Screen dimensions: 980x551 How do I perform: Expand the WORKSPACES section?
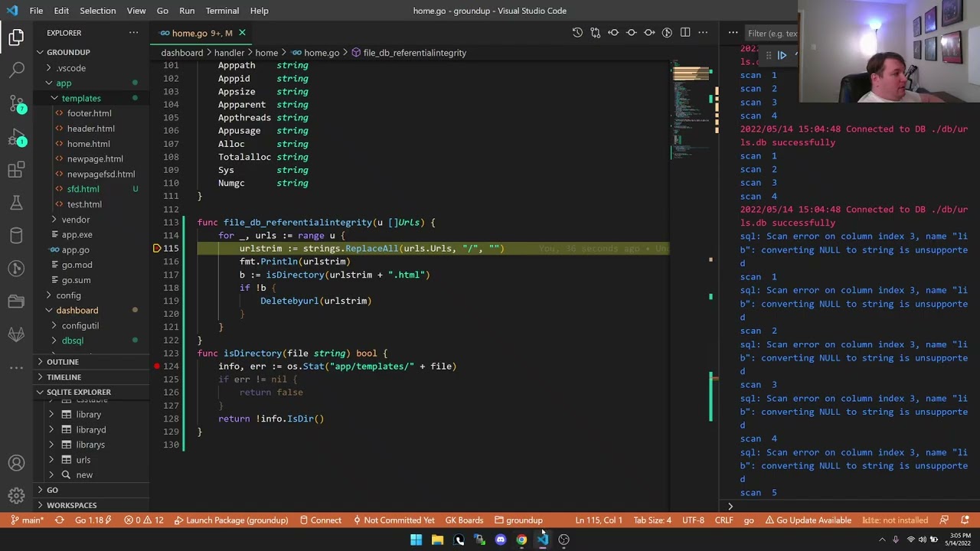pyautogui.click(x=71, y=505)
